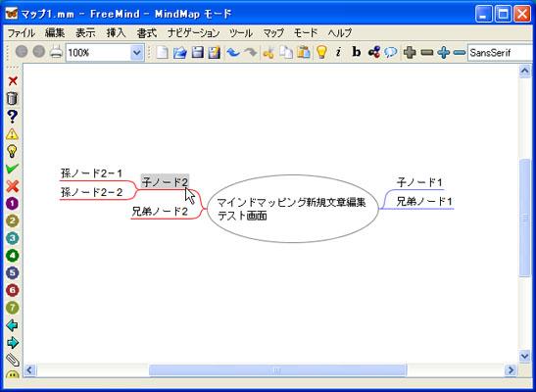Screen dimensions: 536x392
Task: Click the print icon in toolbar
Action: click(x=56, y=52)
